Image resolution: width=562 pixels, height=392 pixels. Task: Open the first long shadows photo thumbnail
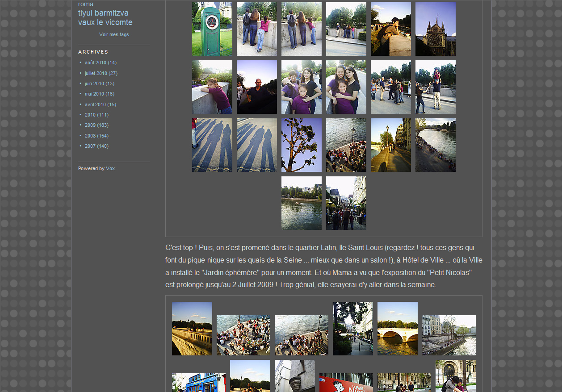(x=212, y=145)
